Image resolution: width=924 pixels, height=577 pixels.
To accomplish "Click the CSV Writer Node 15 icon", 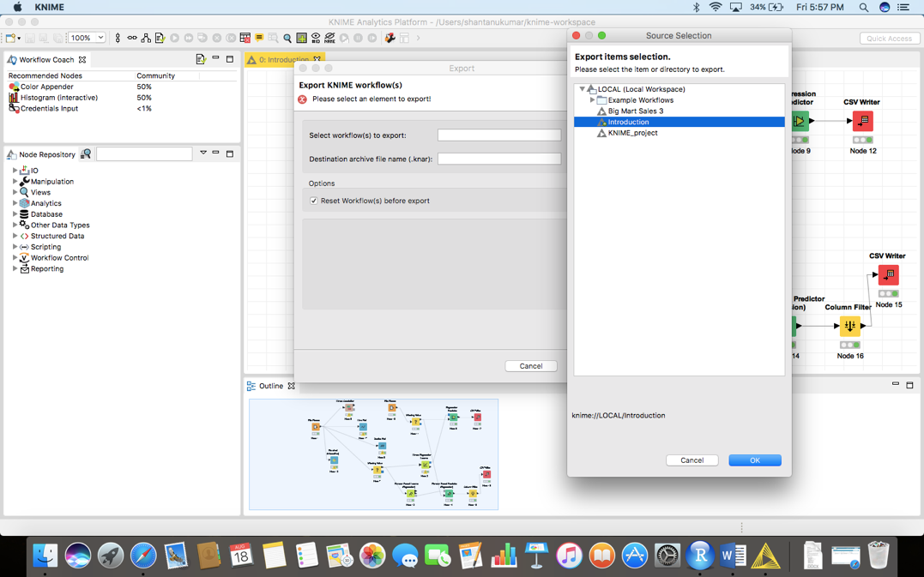I will point(888,275).
